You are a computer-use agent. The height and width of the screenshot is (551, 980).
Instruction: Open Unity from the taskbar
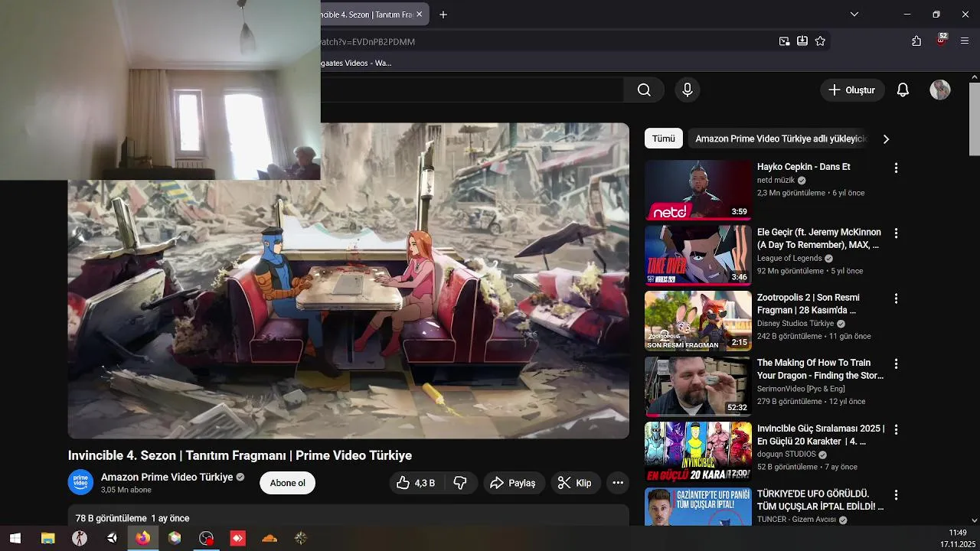click(x=112, y=538)
